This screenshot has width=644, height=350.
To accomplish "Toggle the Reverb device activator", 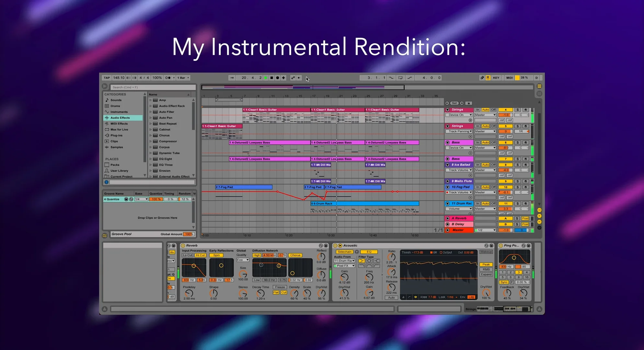I will click(x=183, y=246).
